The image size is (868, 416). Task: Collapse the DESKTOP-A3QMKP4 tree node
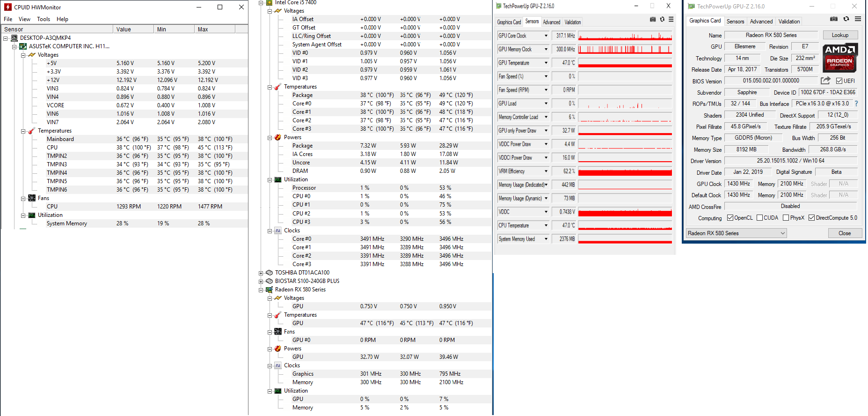coord(6,38)
